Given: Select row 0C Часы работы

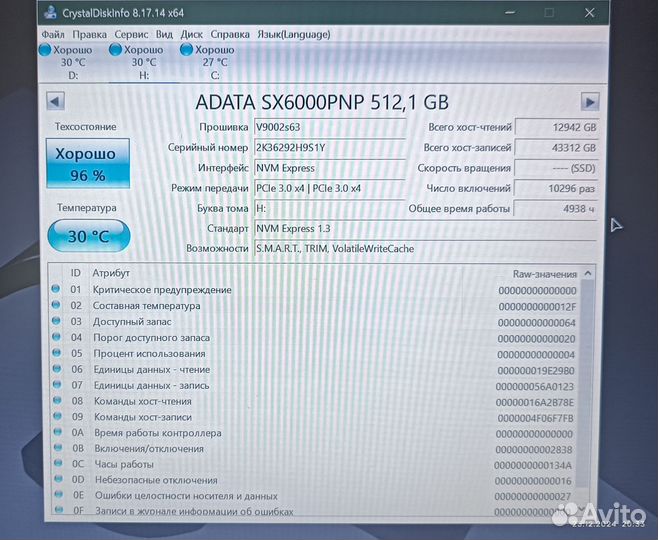Looking at the screenshot, I should tap(316, 464).
